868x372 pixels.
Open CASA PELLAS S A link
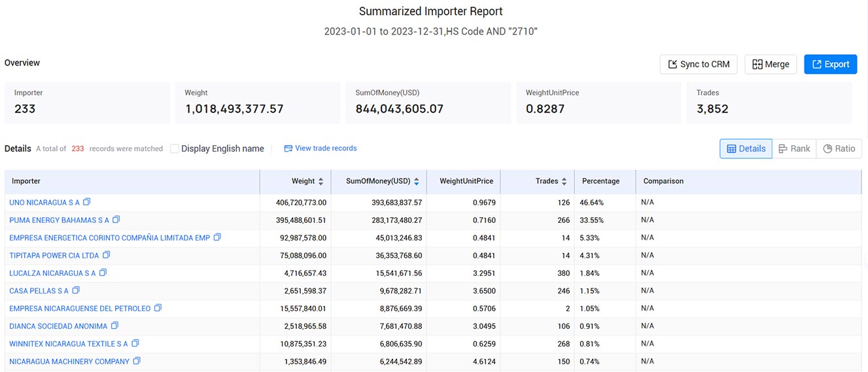pyautogui.click(x=39, y=291)
